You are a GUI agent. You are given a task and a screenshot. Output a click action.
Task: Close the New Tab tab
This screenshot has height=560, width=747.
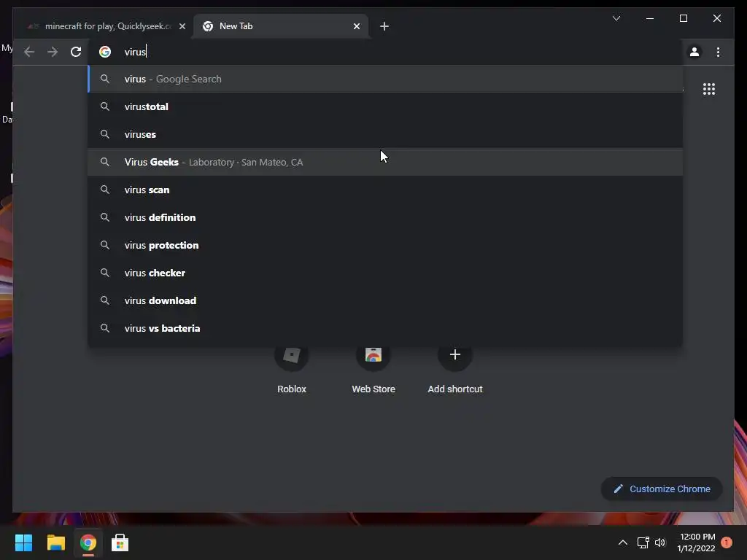(x=356, y=26)
